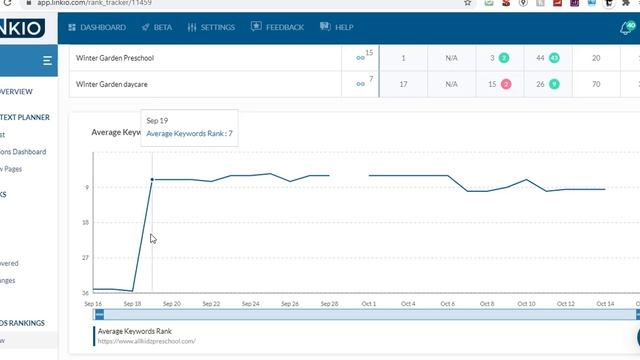Open backlinks icon for Winter Garden Preschool
The image size is (640, 360).
click(360, 58)
